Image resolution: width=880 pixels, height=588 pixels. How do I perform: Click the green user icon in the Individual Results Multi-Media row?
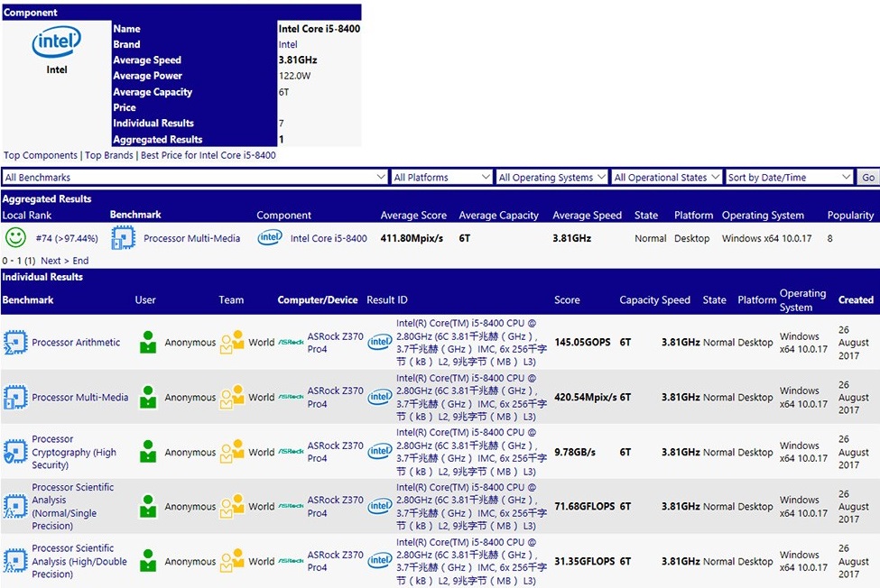[x=148, y=397]
